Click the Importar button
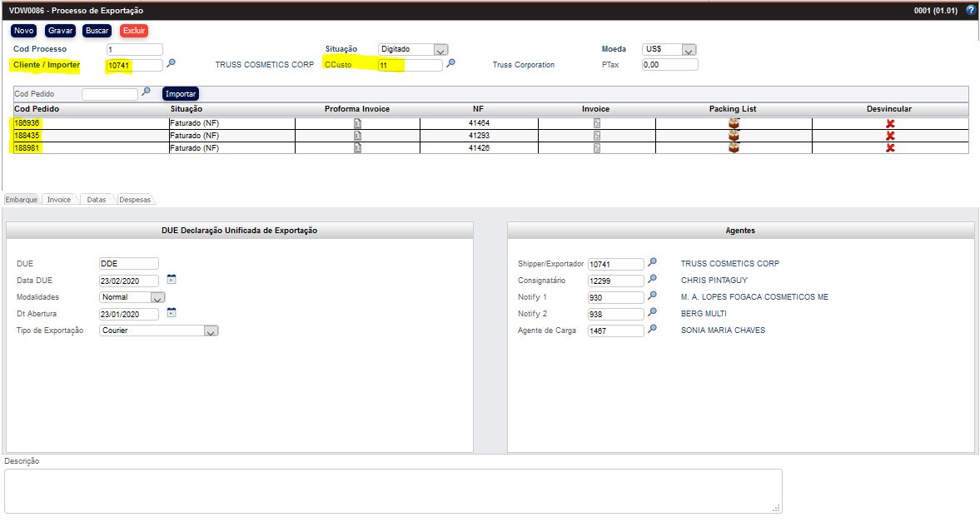Viewport: 980px width, 522px height. coord(181,94)
